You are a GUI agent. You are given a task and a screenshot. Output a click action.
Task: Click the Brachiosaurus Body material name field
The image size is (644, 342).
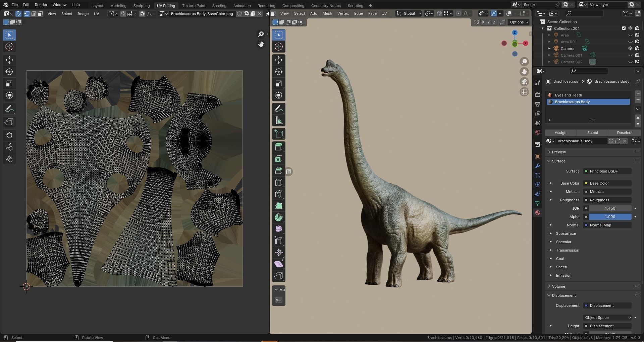point(581,141)
